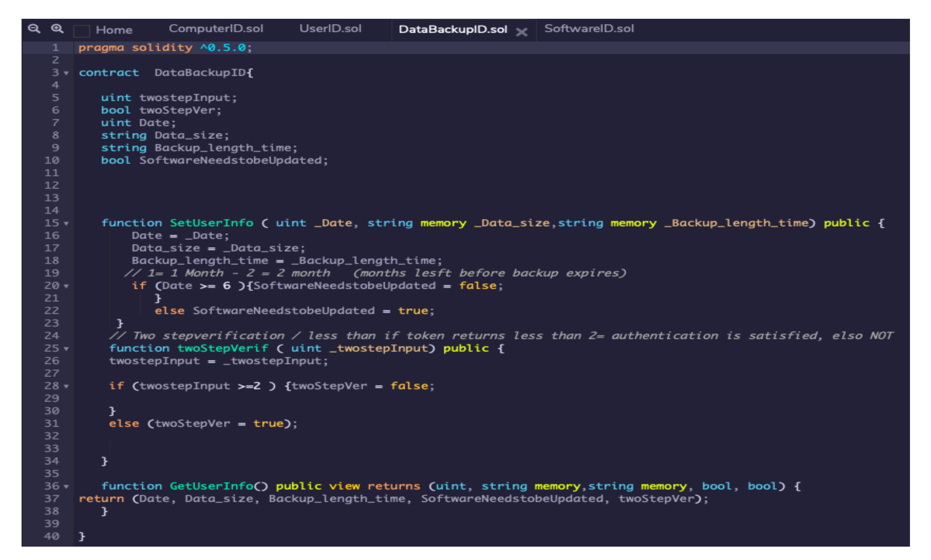Switch to ComputerID.sol tab
931x560 pixels.
(215, 29)
